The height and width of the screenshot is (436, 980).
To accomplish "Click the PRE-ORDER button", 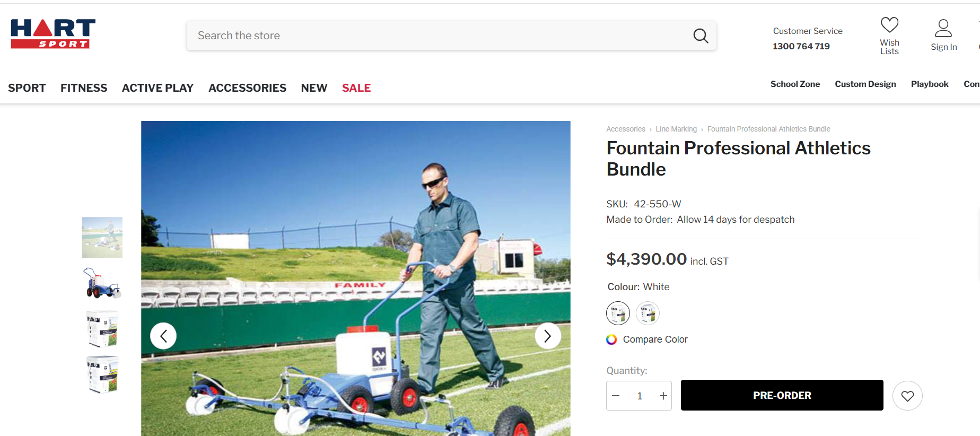I will 782,395.
